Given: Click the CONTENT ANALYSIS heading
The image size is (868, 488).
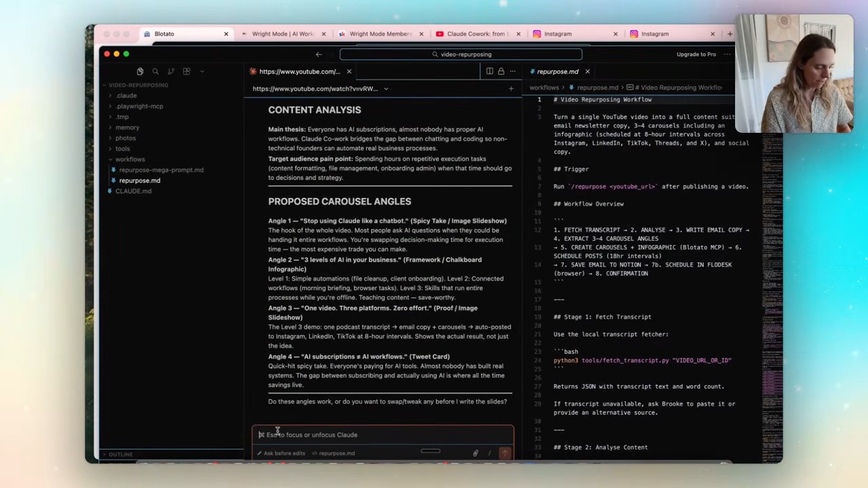Looking at the screenshot, I should [314, 110].
